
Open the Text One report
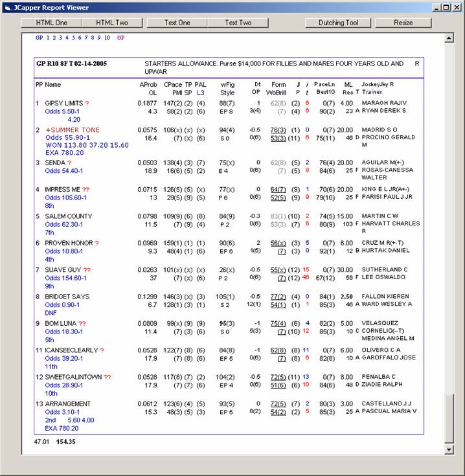[177, 23]
